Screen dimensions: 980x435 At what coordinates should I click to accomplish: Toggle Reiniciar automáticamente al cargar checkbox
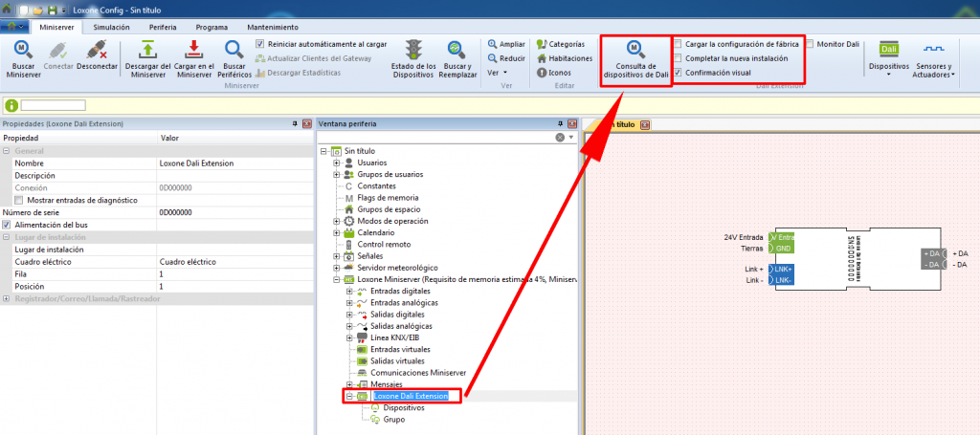point(260,44)
